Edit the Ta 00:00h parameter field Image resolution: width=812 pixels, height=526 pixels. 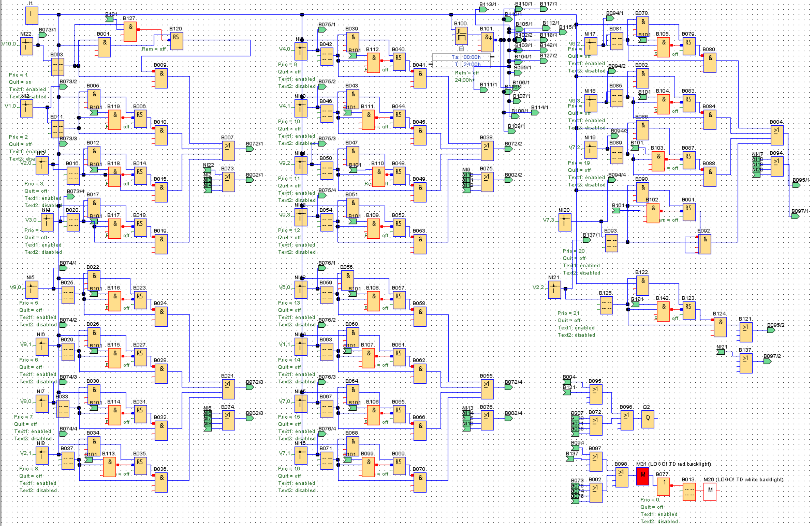472,57
